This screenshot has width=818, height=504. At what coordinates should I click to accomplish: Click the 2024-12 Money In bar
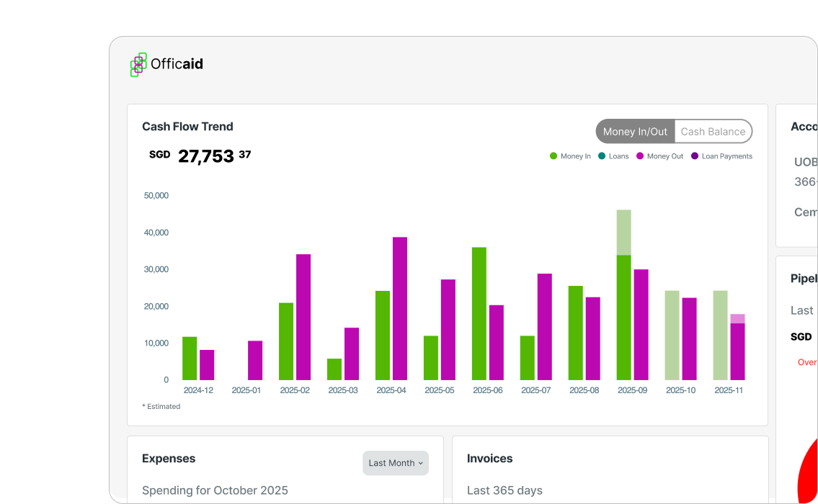pyautogui.click(x=190, y=358)
